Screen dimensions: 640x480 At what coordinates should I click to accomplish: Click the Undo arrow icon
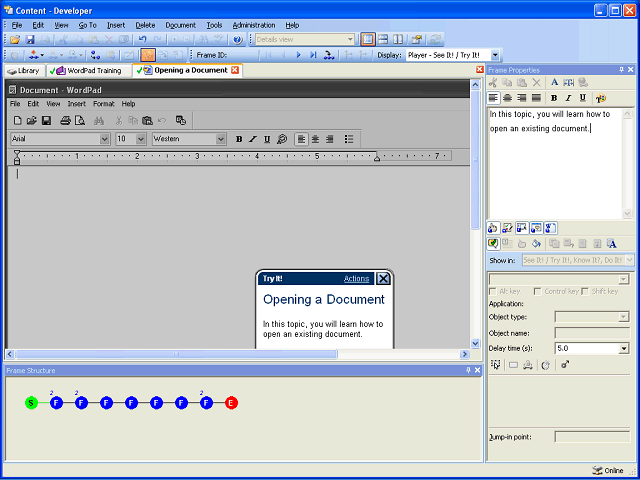(142, 40)
